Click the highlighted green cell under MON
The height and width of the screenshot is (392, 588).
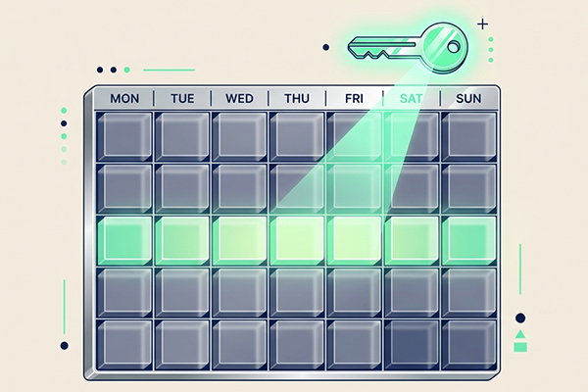[124, 239]
